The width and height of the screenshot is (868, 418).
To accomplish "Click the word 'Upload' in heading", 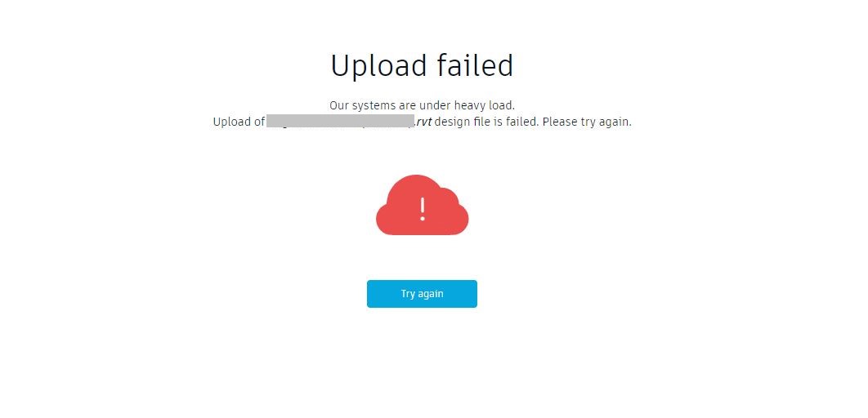I will click(x=379, y=66).
